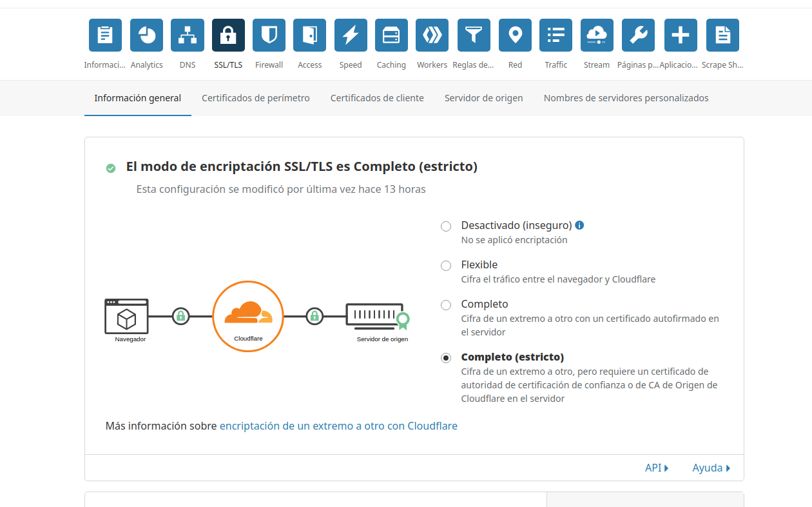The image size is (812, 507).
Task: Select the Flexible encryption mode
Action: coord(446,266)
